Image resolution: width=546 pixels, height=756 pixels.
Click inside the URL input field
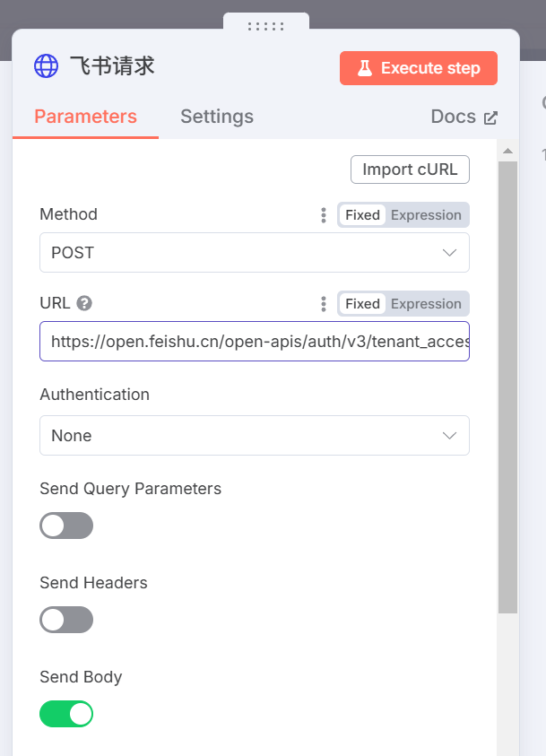pos(255,342)
